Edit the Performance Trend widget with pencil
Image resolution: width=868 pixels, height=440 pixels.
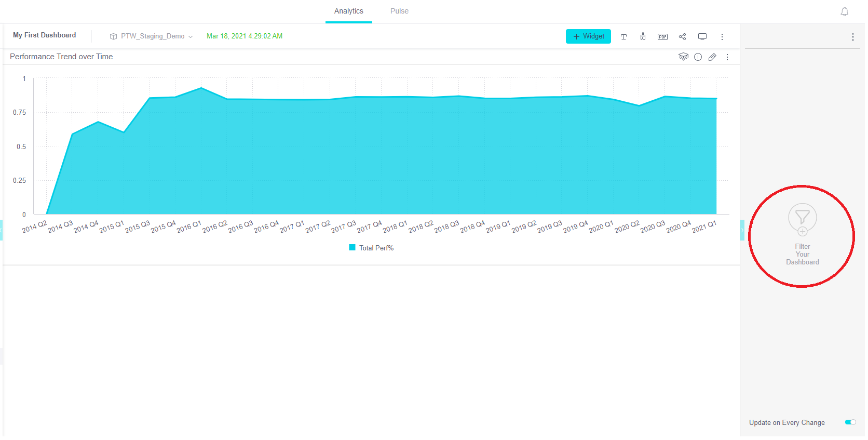click(x=712, y=57)
